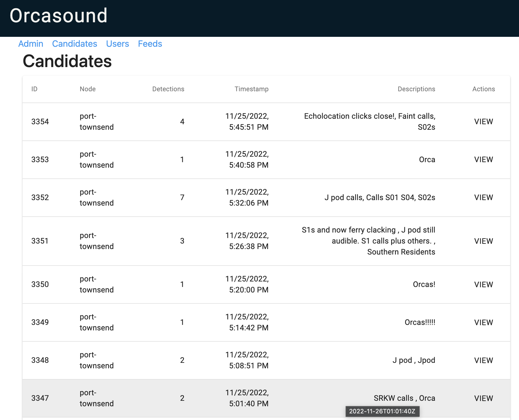The image size is (519, 420).
Task: Click the ID column header
Action: (x=34, y=89)
